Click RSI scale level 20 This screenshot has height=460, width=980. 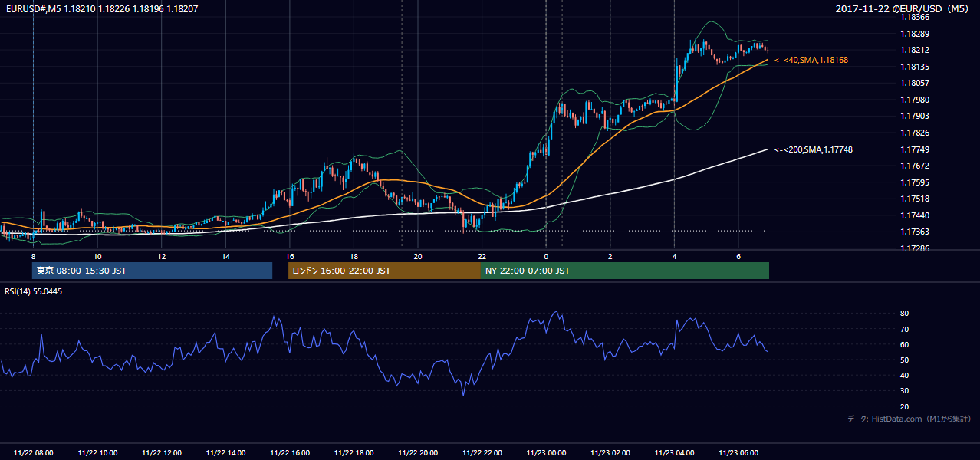point(905,406)
